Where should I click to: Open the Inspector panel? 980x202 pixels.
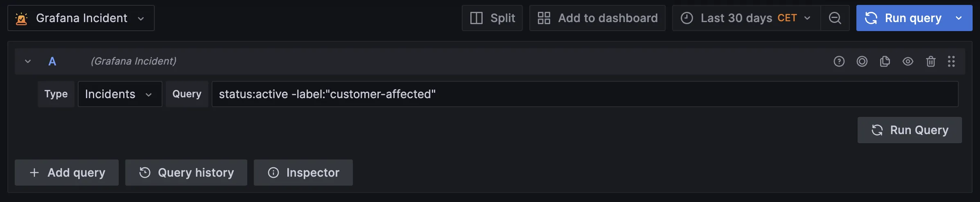click(303, 173)
